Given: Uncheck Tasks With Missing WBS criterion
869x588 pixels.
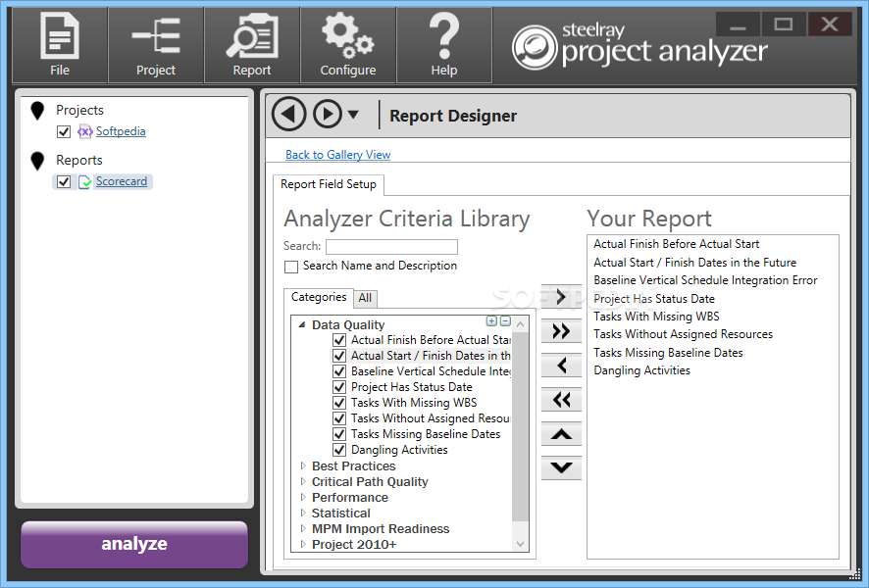Looking at the screenshot, I should pyautogui.click(x=339, y=403).
